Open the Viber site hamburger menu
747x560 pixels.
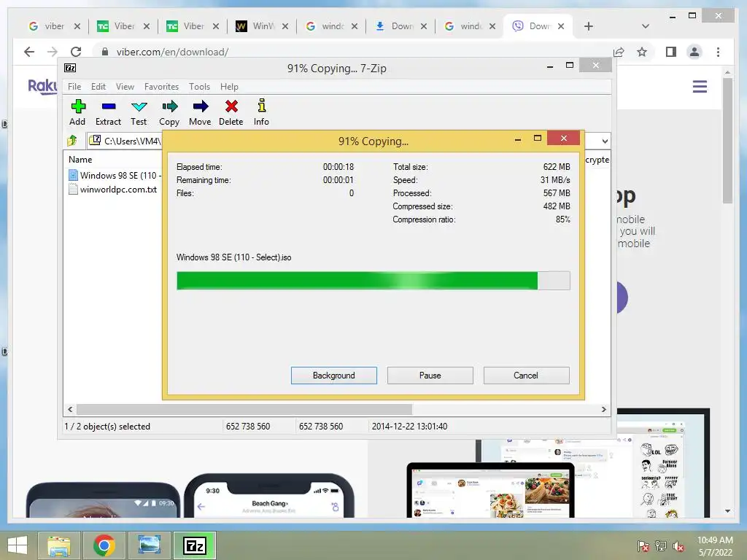coord(700,87)
